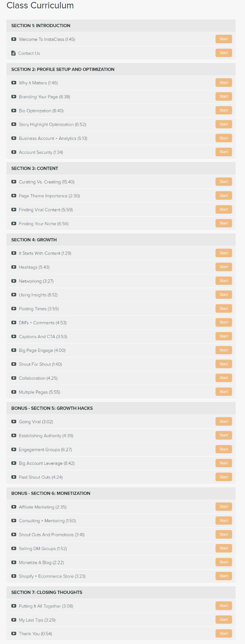Click video icon next to Monetize A Blog

(x=14, y=562)
